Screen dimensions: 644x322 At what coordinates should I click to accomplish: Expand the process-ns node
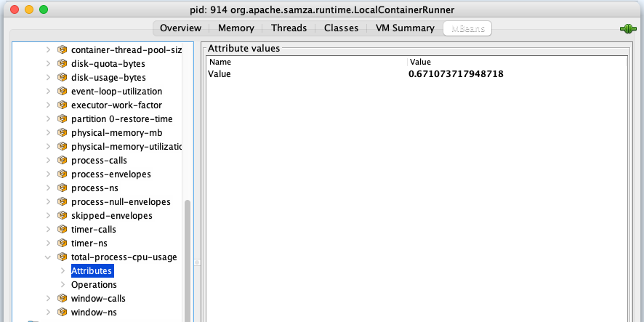[48, 188]
